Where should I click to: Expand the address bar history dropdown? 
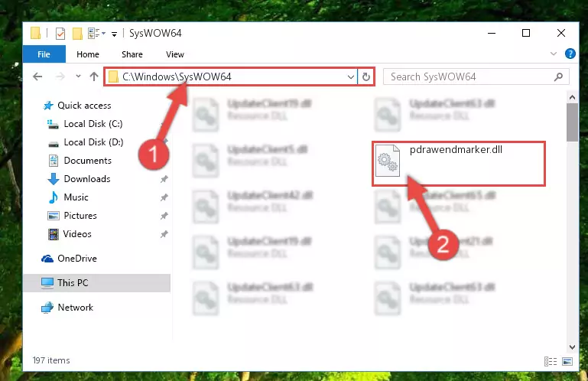click(351, 77)
